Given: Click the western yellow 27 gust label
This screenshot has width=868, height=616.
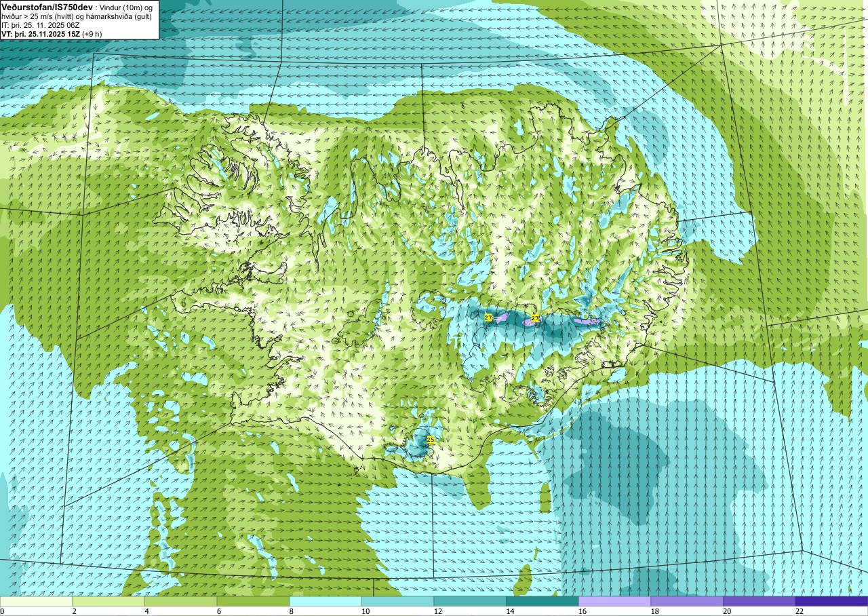Looking at the screenshot, I should click(x=488, y=317).
